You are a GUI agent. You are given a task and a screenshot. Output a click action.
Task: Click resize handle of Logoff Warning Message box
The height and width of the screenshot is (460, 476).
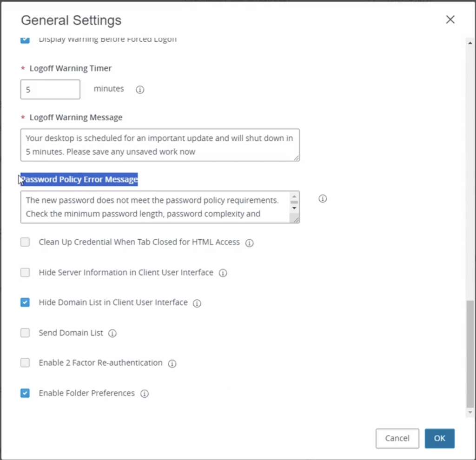coord(296,158)
